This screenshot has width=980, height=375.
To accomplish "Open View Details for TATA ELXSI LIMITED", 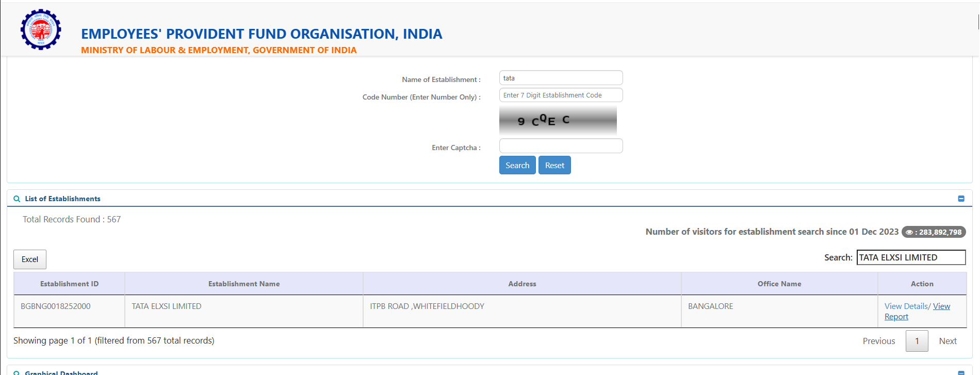I will point(906,306).
